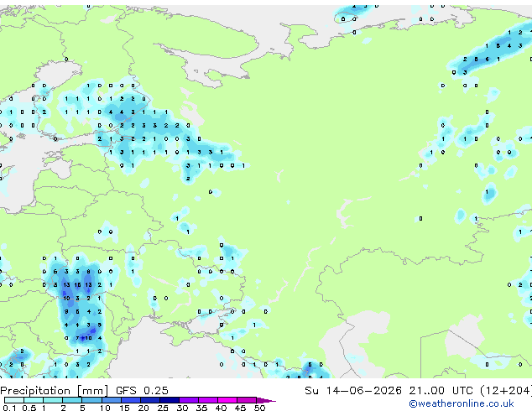Choose the 40–45 mm magenta legend swatch
532x411 pixels.
(227, 400)
